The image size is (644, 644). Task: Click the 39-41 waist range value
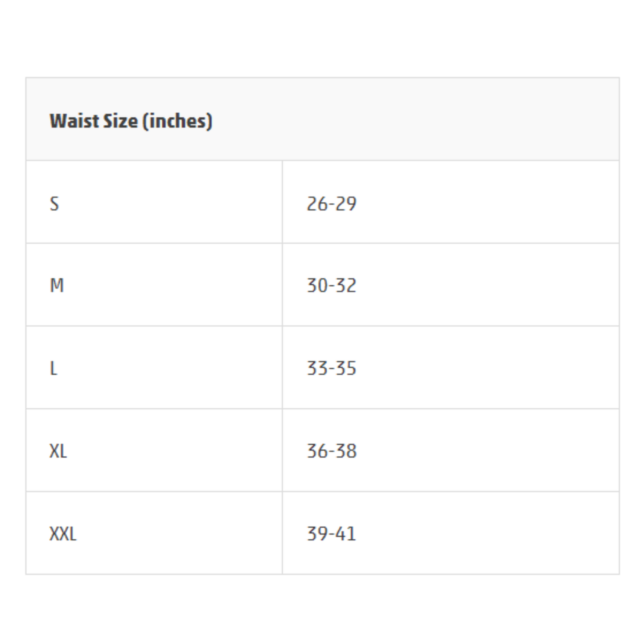click(x=331, y=533)
